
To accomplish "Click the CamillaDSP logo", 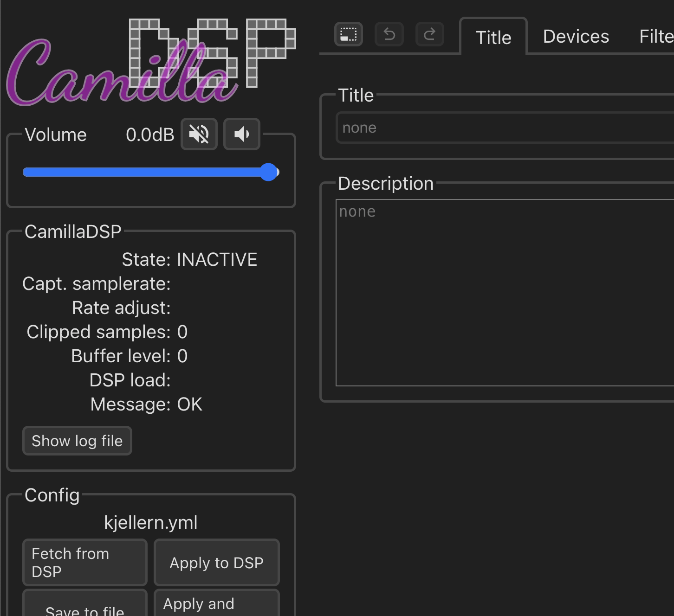I will [x=151, y=62].
